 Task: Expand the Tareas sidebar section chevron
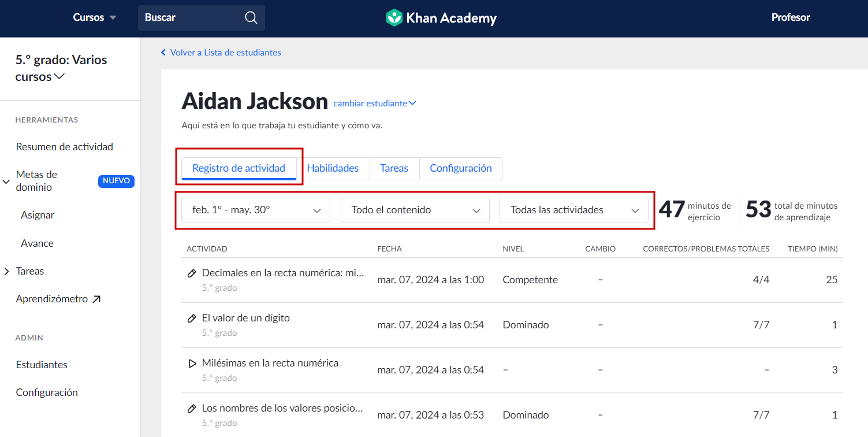pos(7,271)
